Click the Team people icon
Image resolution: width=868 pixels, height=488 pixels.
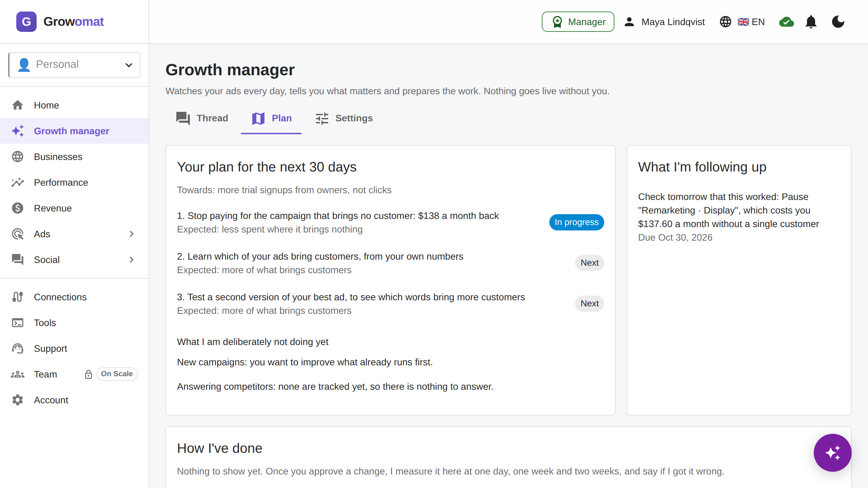tap(18, 374)
